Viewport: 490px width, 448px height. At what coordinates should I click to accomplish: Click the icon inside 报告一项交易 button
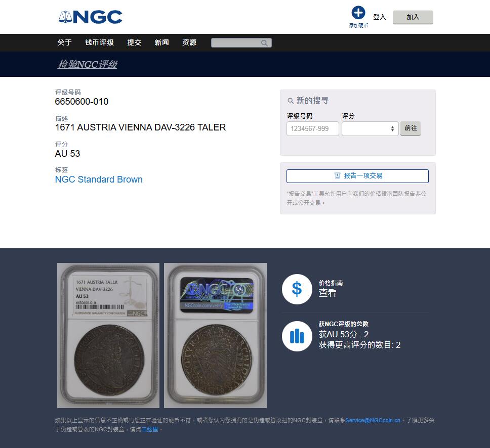(337, 176)
